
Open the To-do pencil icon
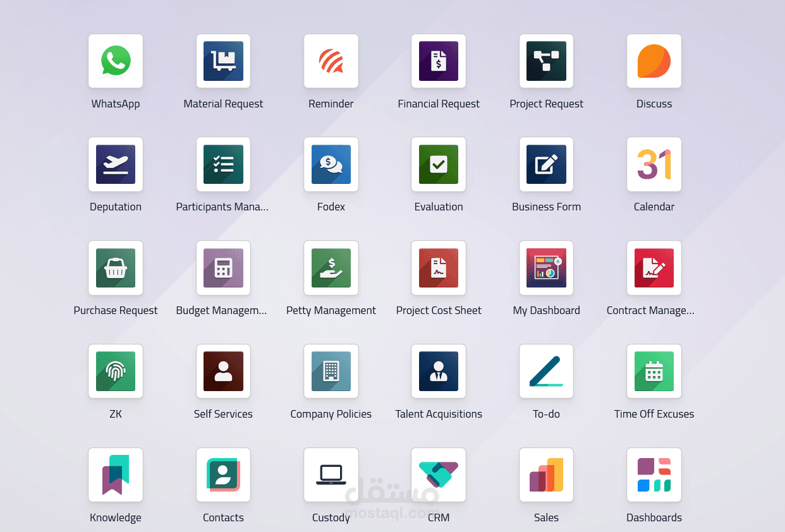coord(546,372)
